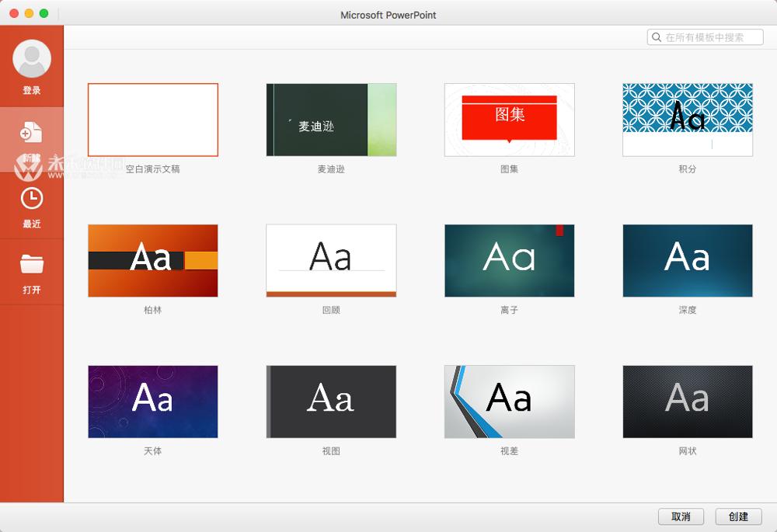Select the 麦迪逊 template thumbnail
Screen dimensions: 777x532
pyautogui.click(x=331, y=119)
